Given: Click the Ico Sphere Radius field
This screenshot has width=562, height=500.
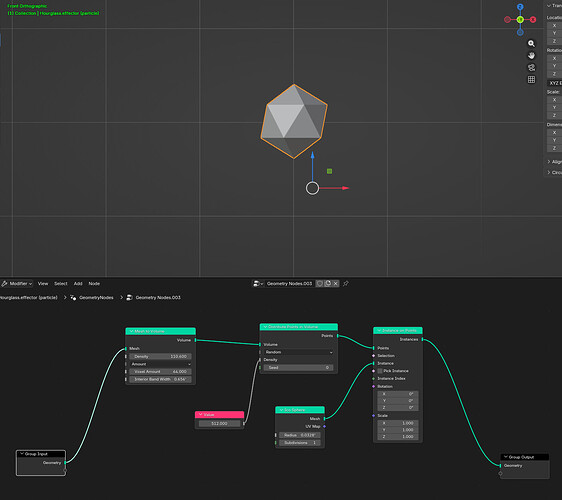Looking at the screenshot, I should 300,435.
